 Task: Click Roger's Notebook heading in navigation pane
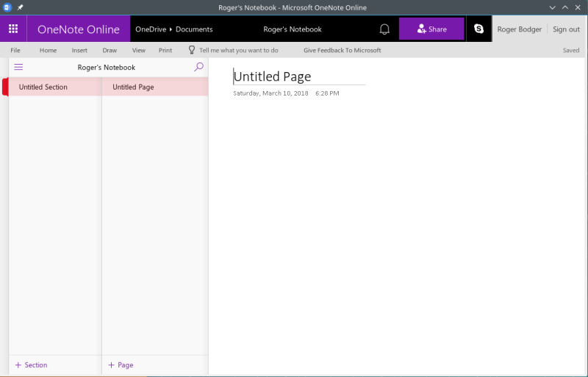pos(107,67)
